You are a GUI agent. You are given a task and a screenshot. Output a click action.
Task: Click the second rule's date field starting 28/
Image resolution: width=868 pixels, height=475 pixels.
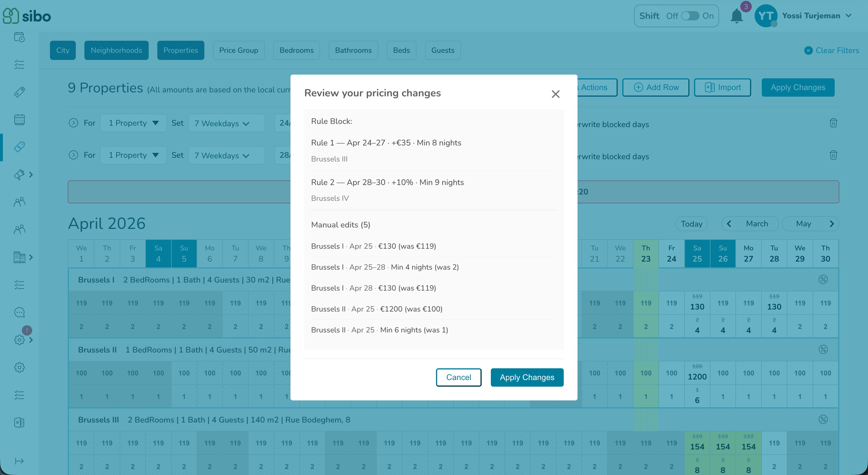[x=283, y=155]
